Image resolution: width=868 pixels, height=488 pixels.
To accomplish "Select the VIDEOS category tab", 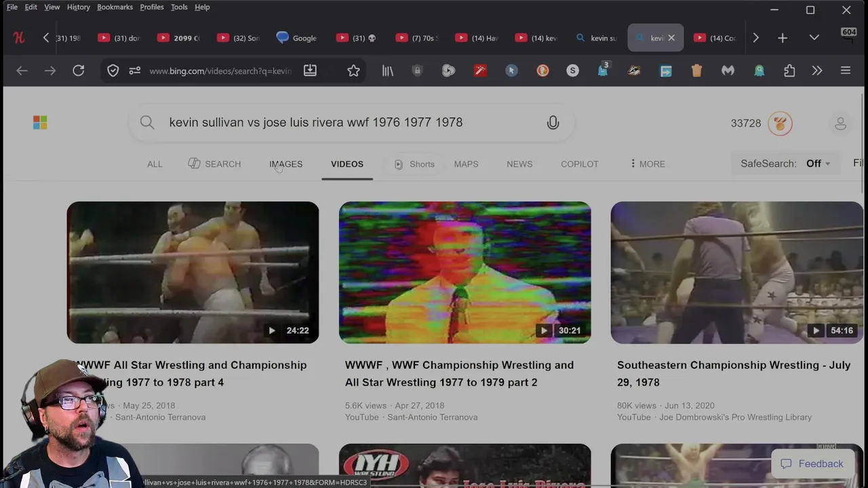I will coord(347,164).
